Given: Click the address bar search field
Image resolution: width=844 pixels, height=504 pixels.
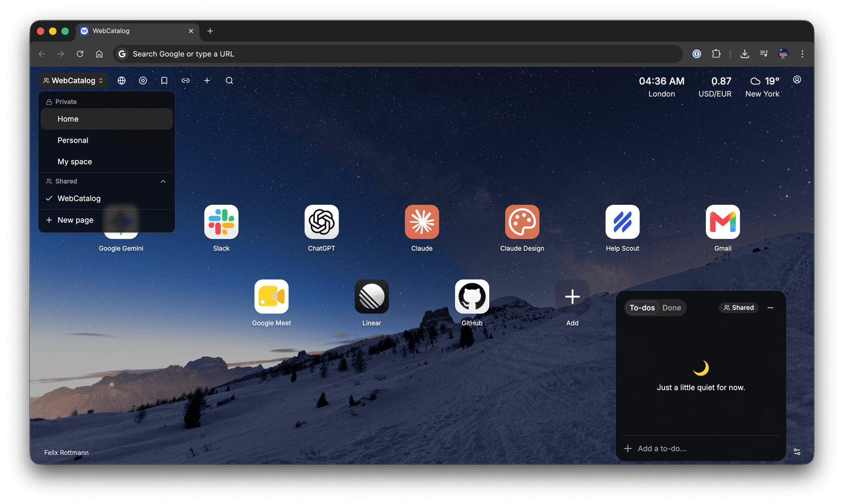Looking at the screenshot, I should (398, 54).
